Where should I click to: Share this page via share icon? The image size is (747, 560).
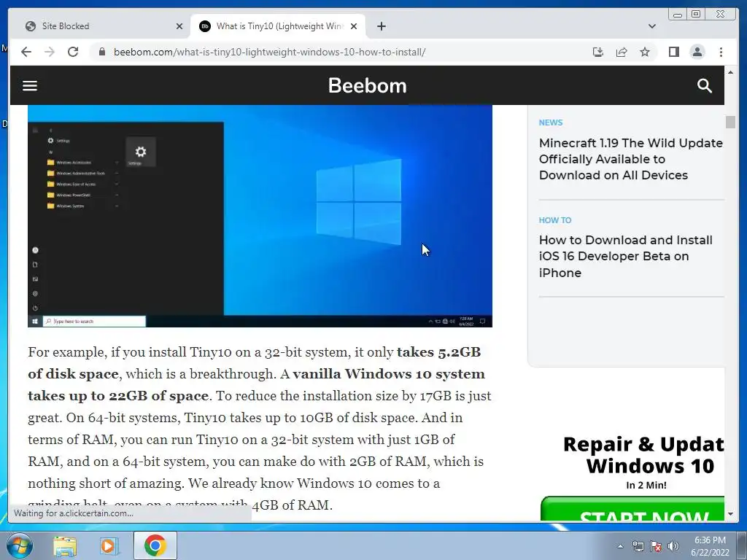(x=622, y=52)
